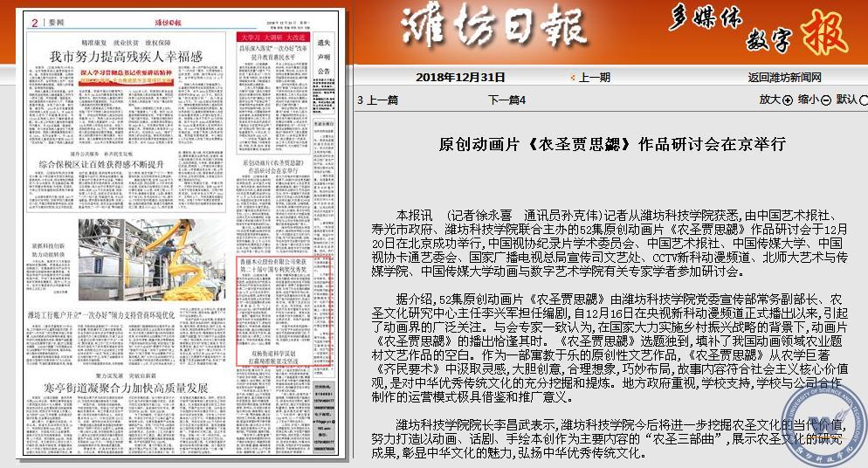Click the small arrow icon beside 上一期

click(x=573, y=78)
